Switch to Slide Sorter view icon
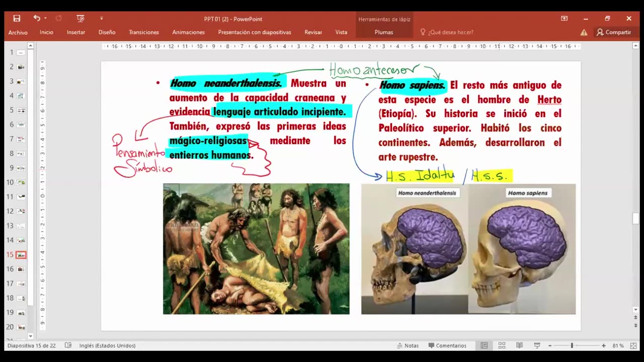 click(502, 345)
